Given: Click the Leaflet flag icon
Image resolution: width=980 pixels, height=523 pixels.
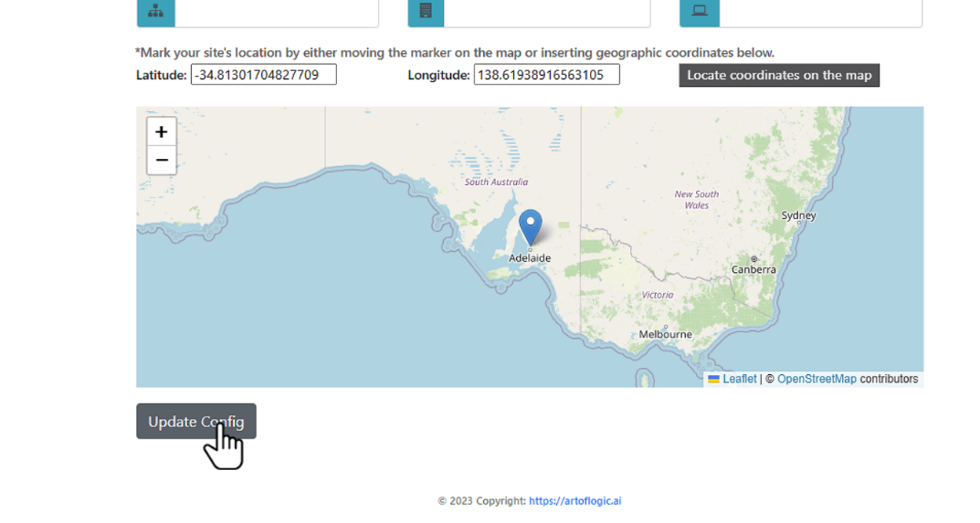Looking at the screenshot, I should point(713,379).
